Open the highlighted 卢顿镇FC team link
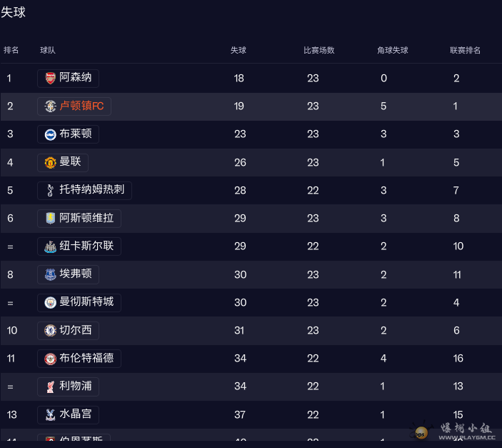The width and height of the screenshot is (502, 448). [81, 106]
